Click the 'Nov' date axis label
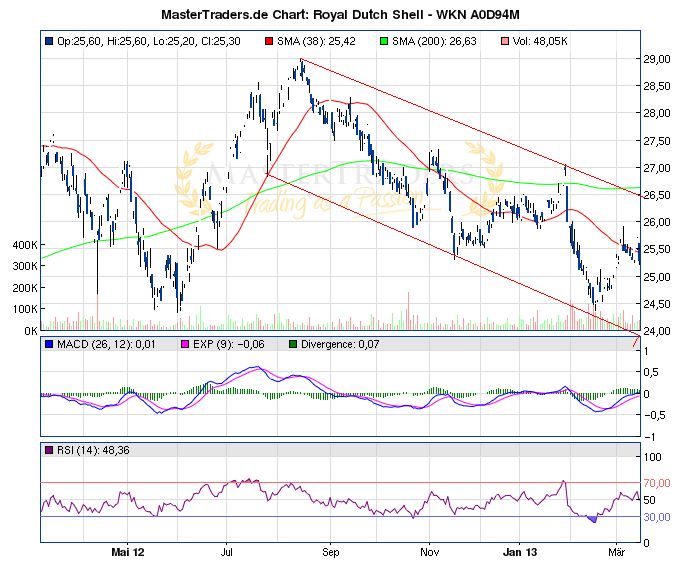680x578 pixels. (429, 552)
